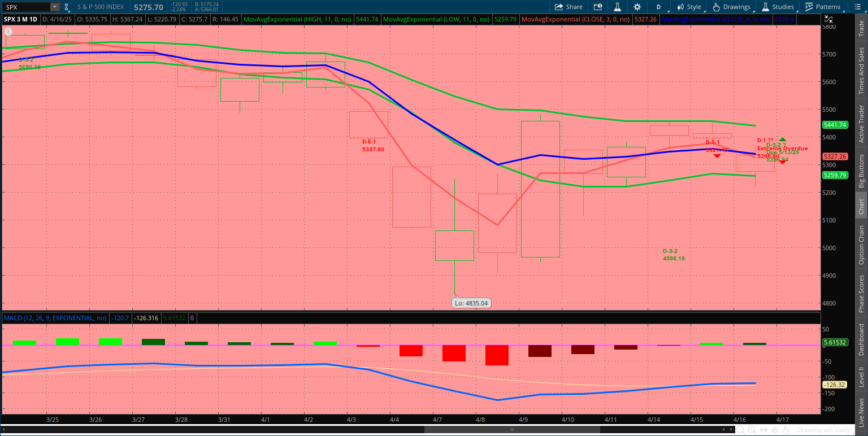Click the 5327.26 red price axis tag

[x=835, y=156]
